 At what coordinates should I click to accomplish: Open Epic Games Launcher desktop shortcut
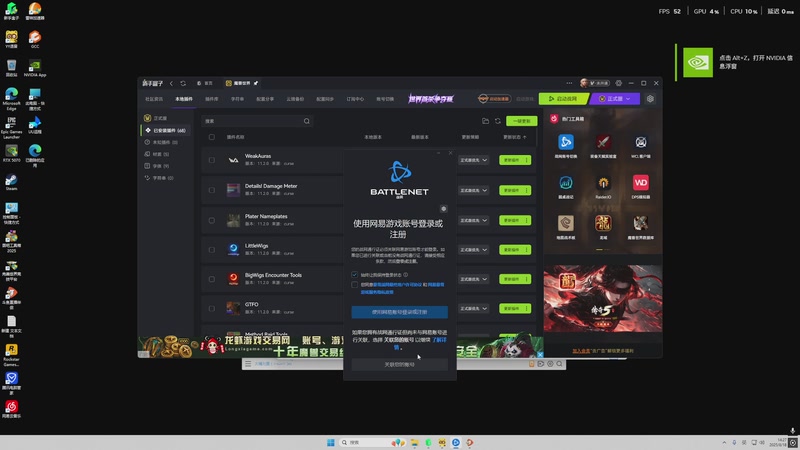pyautogui.click(x=11, y=128)
